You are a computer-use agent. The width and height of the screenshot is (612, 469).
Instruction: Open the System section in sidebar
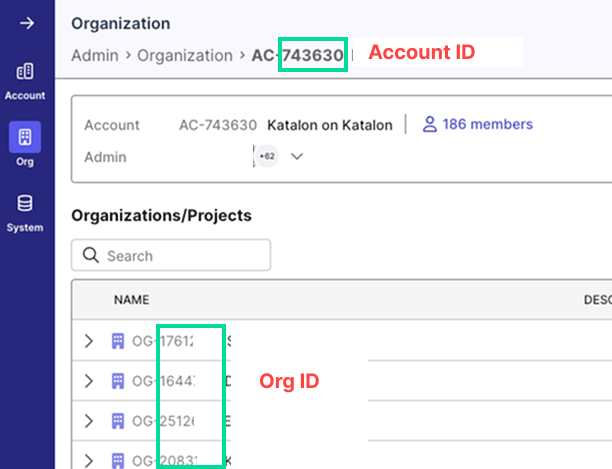(25, 213)
